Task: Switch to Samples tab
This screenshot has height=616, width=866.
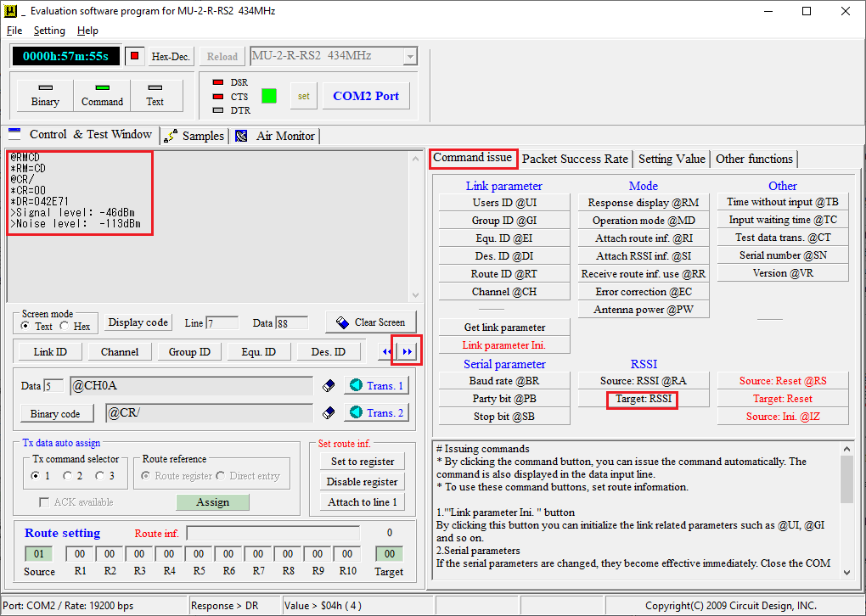Action: point(195,136)
